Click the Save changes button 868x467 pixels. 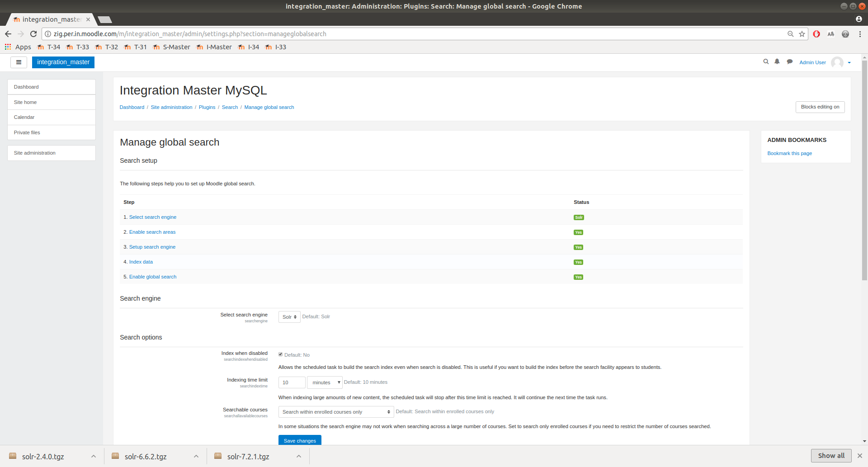[300, 440]
